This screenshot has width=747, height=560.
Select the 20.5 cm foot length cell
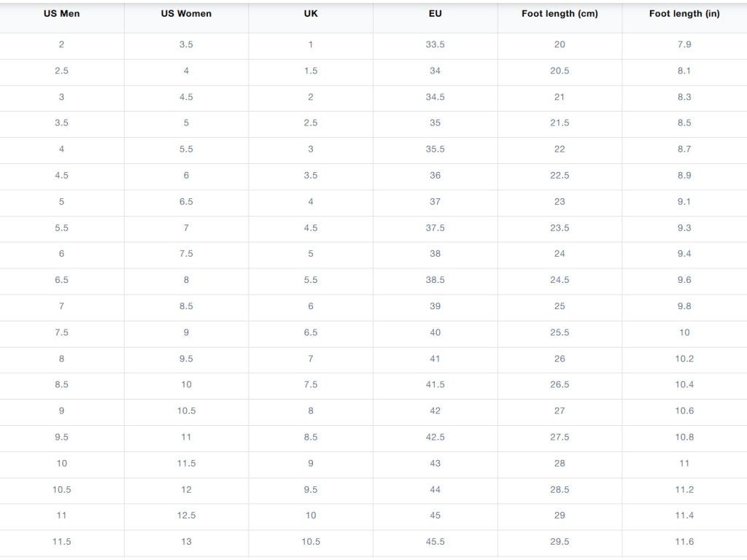[560, 71]
